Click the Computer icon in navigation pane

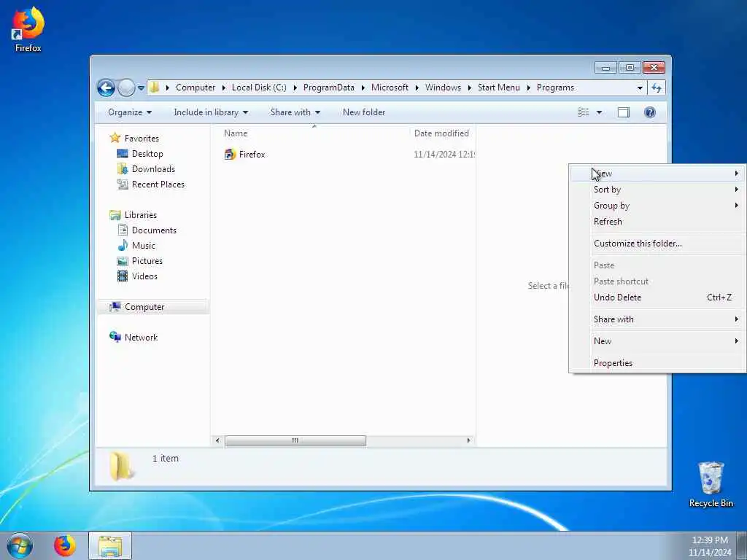[x=115, y=307]
